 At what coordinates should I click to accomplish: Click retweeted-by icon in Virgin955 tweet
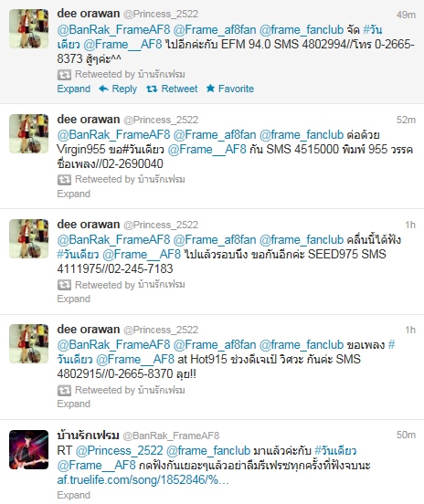click(64, 180)
